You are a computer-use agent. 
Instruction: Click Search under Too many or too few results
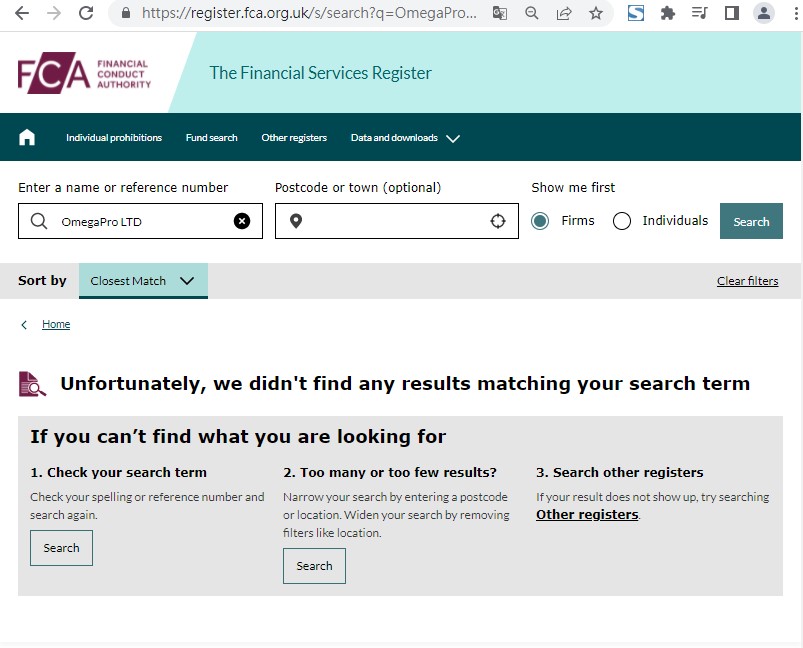pyautogui.click(x=314, y=566)
